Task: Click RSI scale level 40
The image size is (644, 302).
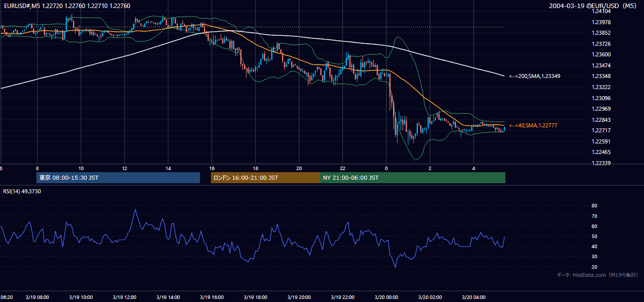Action: pos(594,246)
